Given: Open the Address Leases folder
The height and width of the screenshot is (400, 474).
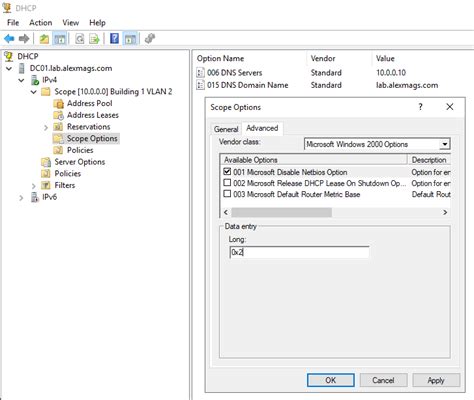Looking at the screenshot, I should (x=93, y=115).
